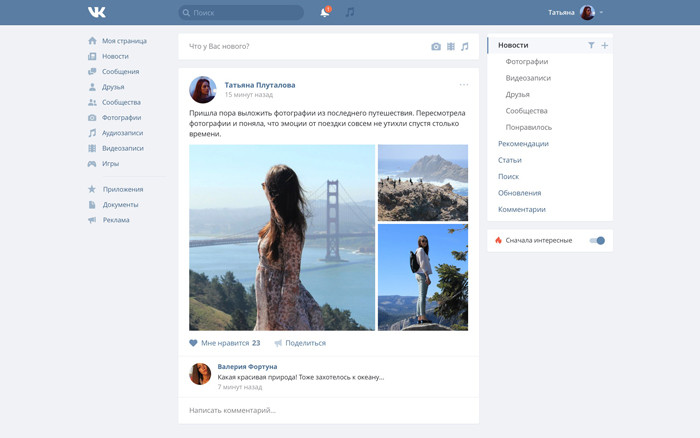
Task: Open the notifications bell
Action: (x=325, y=13)
